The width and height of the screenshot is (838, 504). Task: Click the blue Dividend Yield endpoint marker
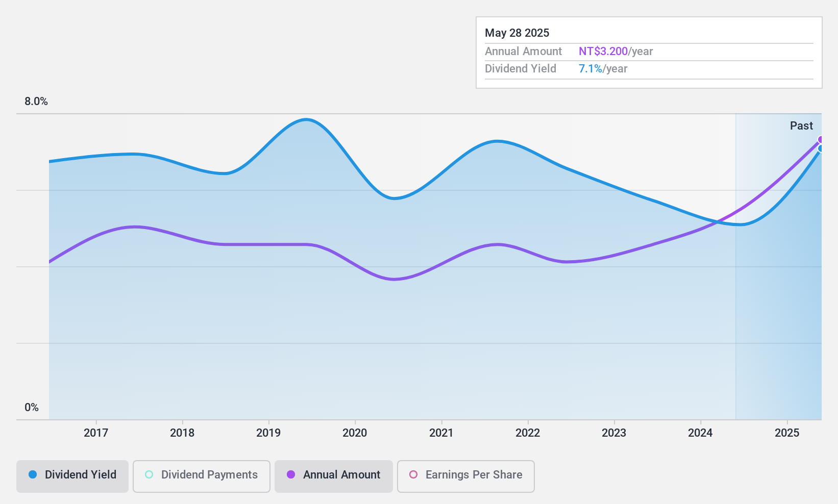(821, 148)
